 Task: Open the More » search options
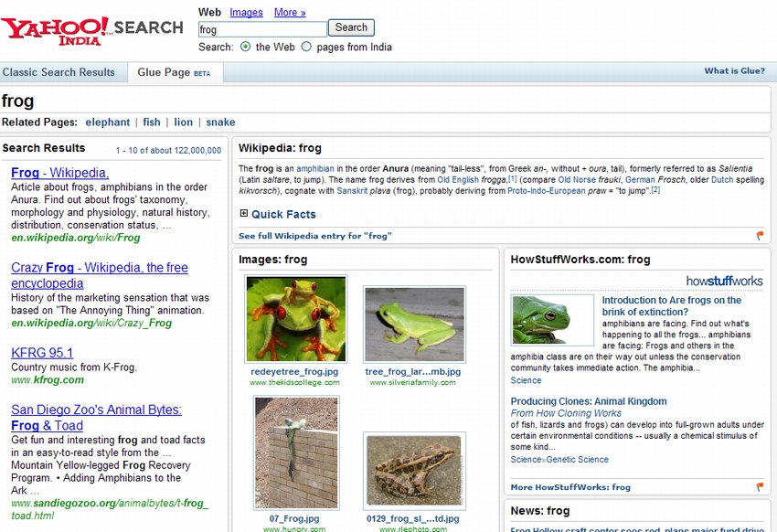pos(290,13)
